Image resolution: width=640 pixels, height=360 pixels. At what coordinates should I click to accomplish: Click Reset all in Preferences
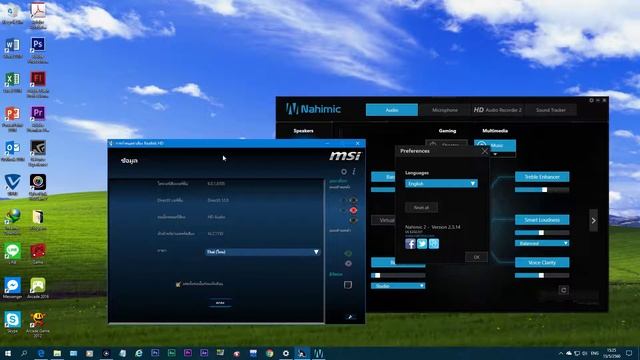click(421, 207)
